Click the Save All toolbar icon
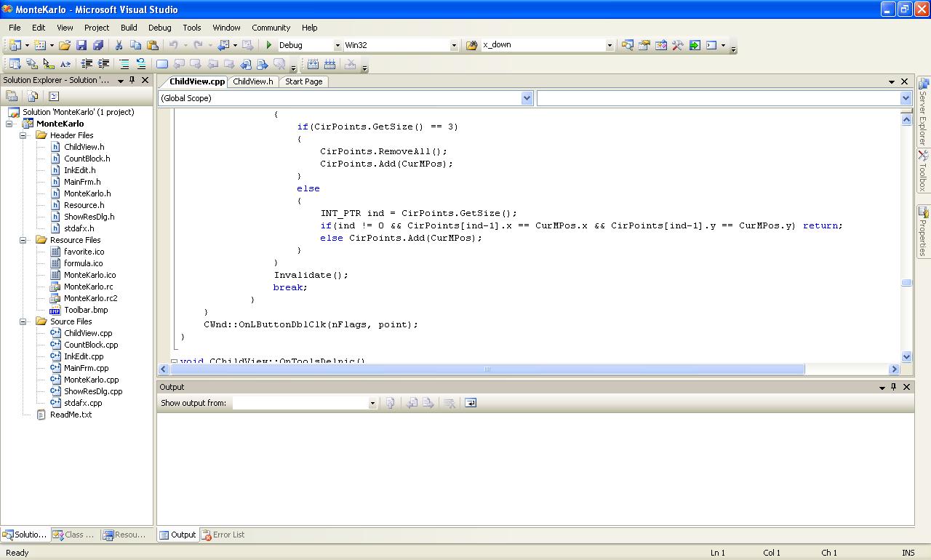 pos(97,45)
